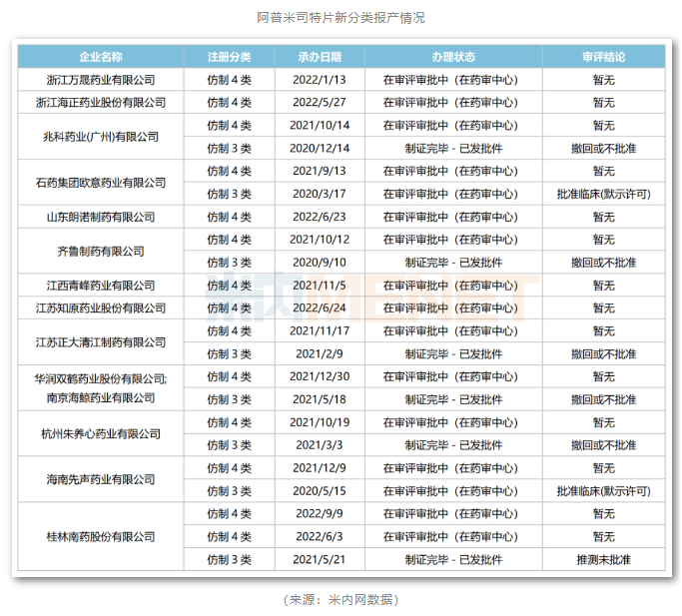Select the 企业名称 column header
The width and height of the screenshot is (682, 616).
101,57
